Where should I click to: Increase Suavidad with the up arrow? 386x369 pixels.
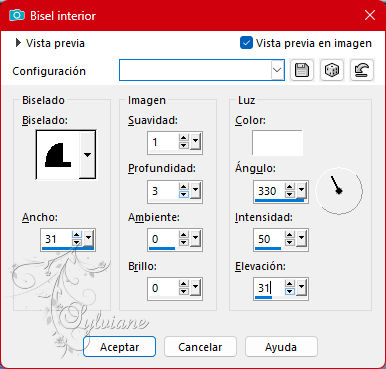click(x=184, y=138)
